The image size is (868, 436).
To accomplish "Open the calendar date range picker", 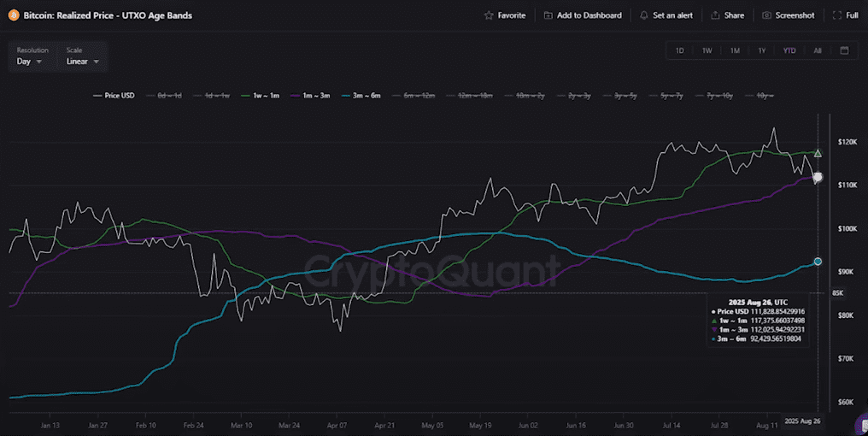I will (844, 50).
